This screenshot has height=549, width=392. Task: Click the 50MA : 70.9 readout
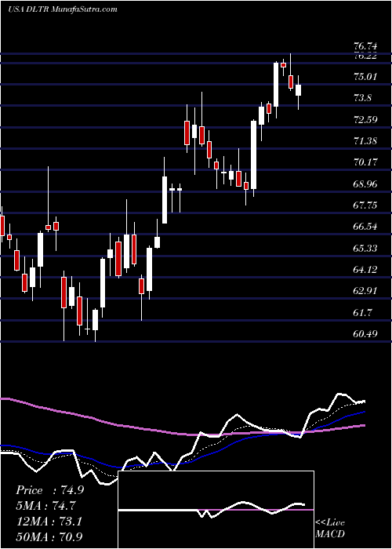(49, 536)
